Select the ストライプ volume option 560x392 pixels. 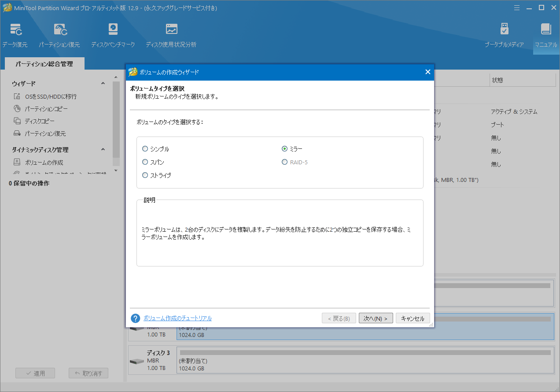(x=145, y=175)
